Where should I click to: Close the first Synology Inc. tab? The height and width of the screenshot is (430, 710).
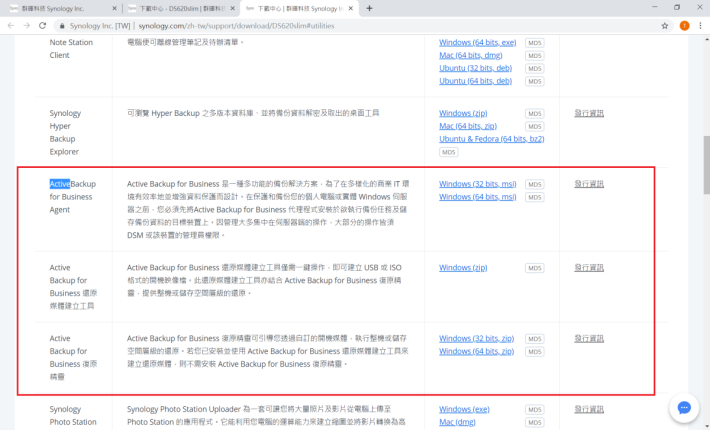(114, 8)
